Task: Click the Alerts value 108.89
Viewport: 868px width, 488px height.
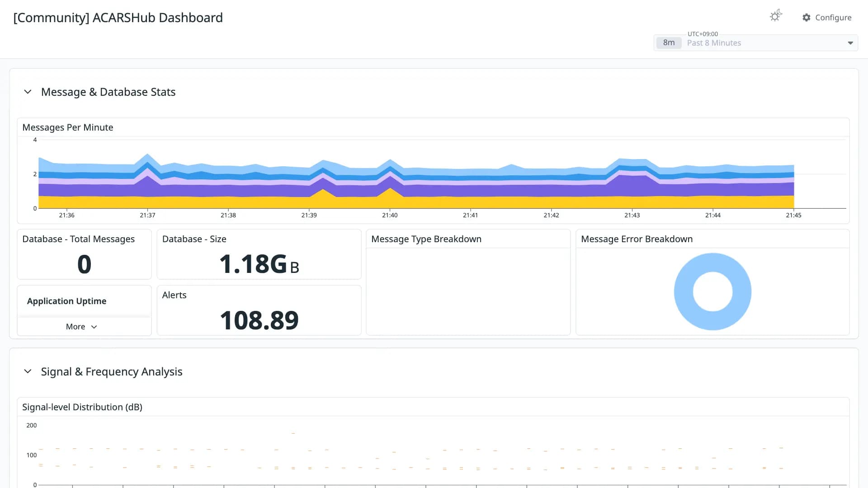Action: [259, 320]
